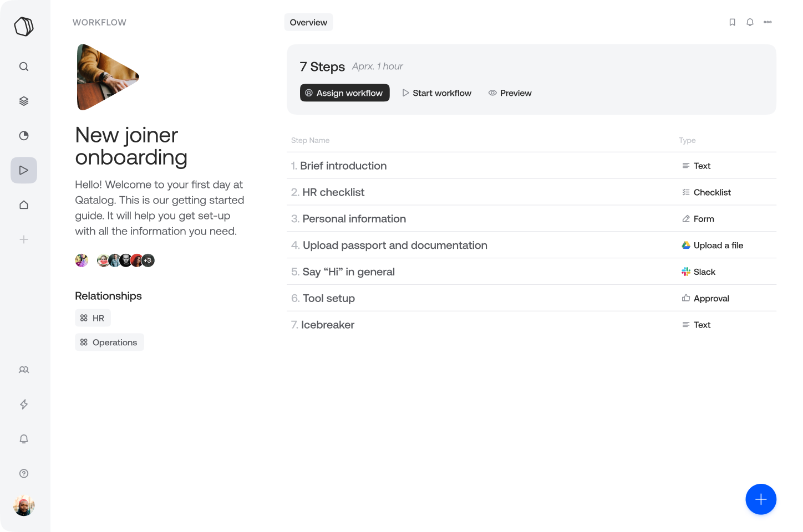Click the sidebar plus icon to add
The height and width of the screenshot is (532, 803).
pos(24,239)
